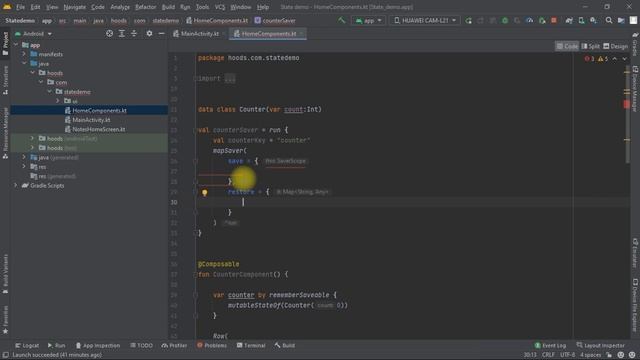This screenshot has height=360, width=640.
Task: Open the Android view selector dropdown
Action: [x=33, y=33]
